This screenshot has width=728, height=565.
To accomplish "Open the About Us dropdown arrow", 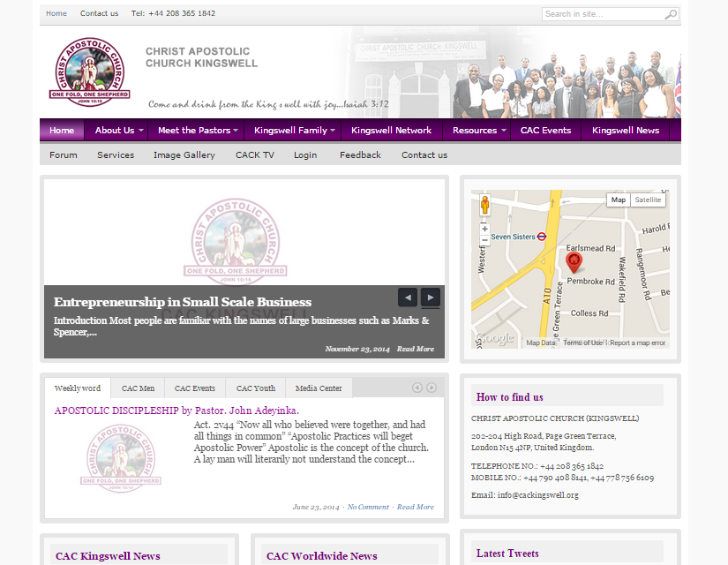I will [140, 131].
